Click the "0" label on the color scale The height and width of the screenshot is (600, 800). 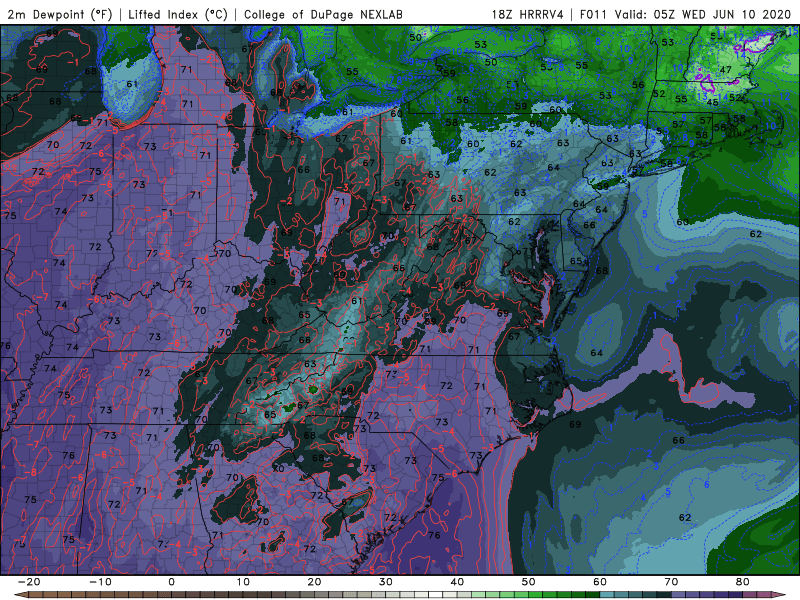pyautogui.click(x=171, y=582)
